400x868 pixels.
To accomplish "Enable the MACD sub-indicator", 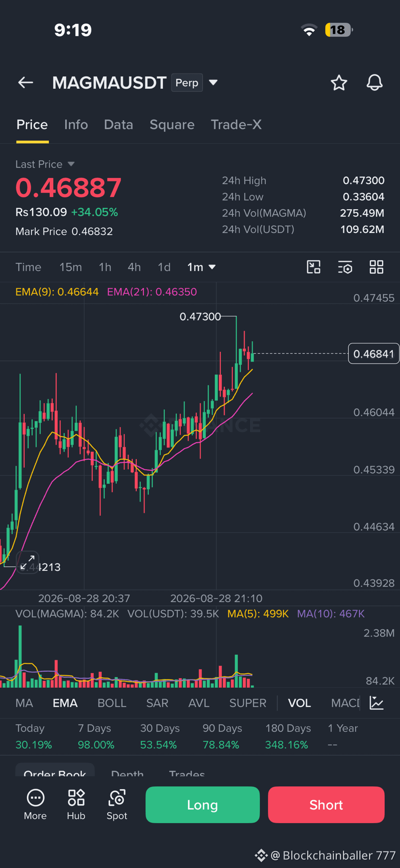I will tap(345, 703).
